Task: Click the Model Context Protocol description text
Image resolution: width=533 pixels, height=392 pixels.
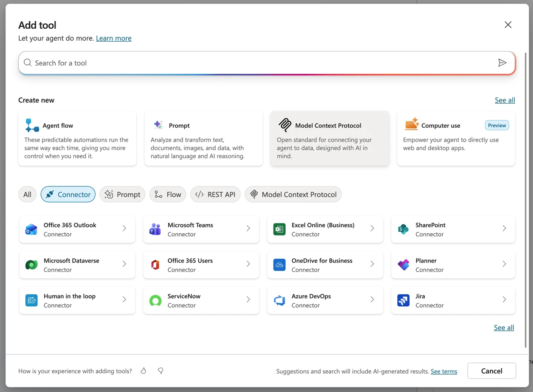Action: click(x=324, y=148)
